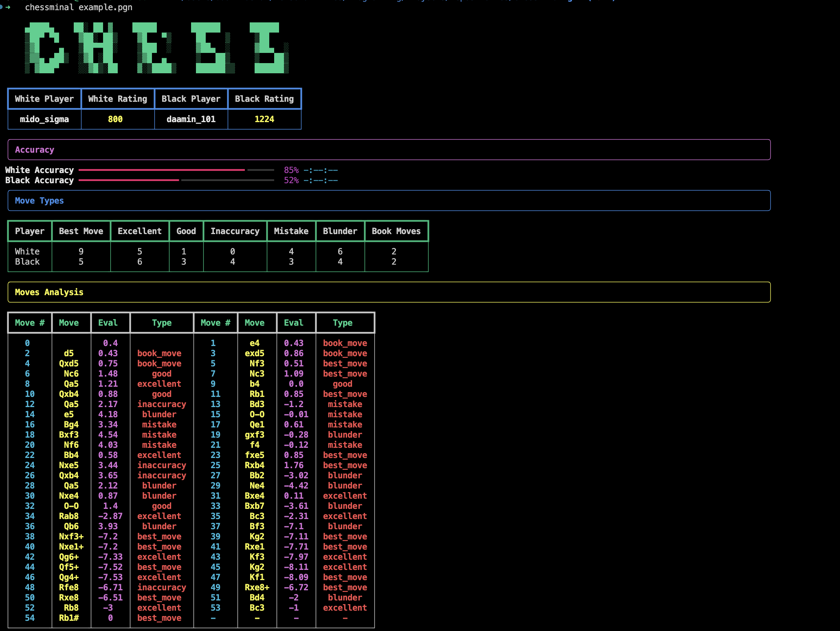Click the Rab8 move cell
Viewport: 840px width, 631px height.
(69, 516)
